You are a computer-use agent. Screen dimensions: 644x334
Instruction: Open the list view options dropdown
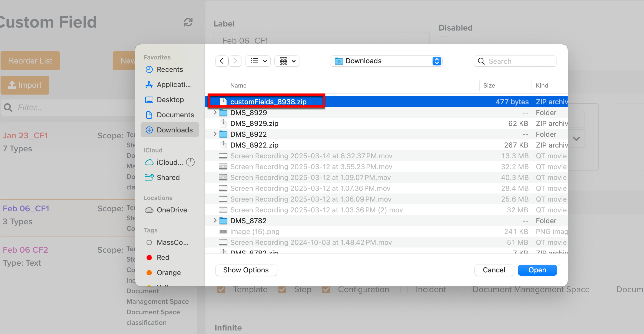(x=257, y=61)
